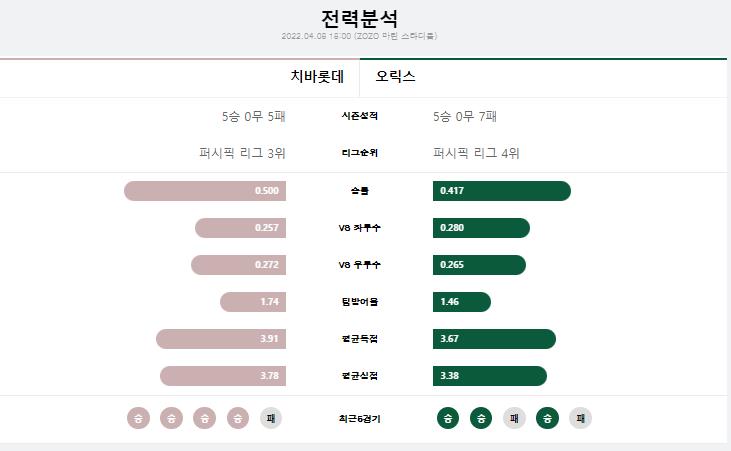The height and width of the screenshot is (451, 731).
Task: Select the 치바롯데 team tab
Action: point(317,76)
